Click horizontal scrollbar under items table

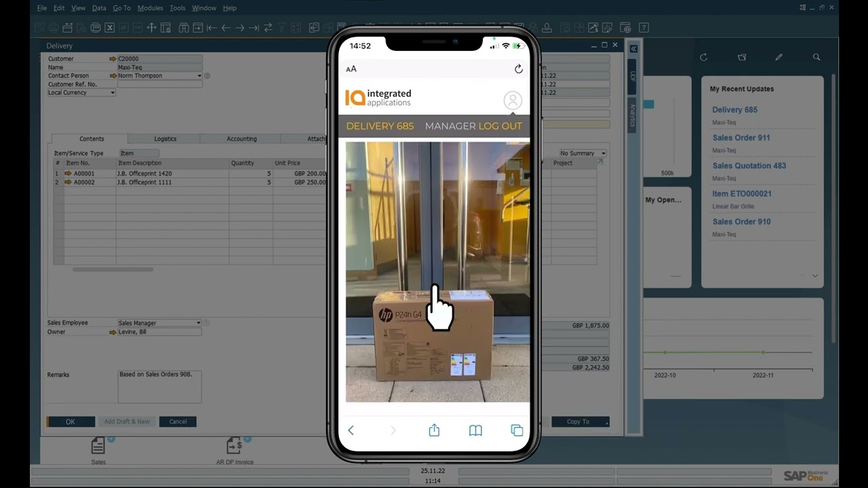pyautogui.click(x=113, y=269)
